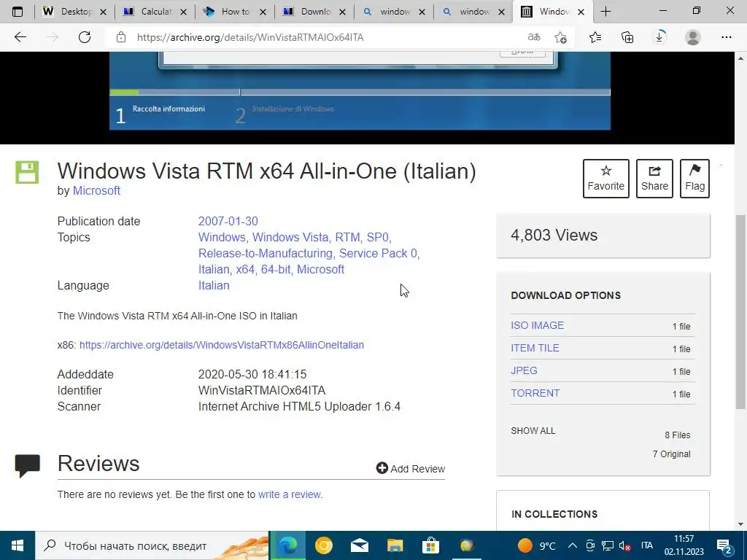Download the ISO IMAGE option

(x=538, y=325)
